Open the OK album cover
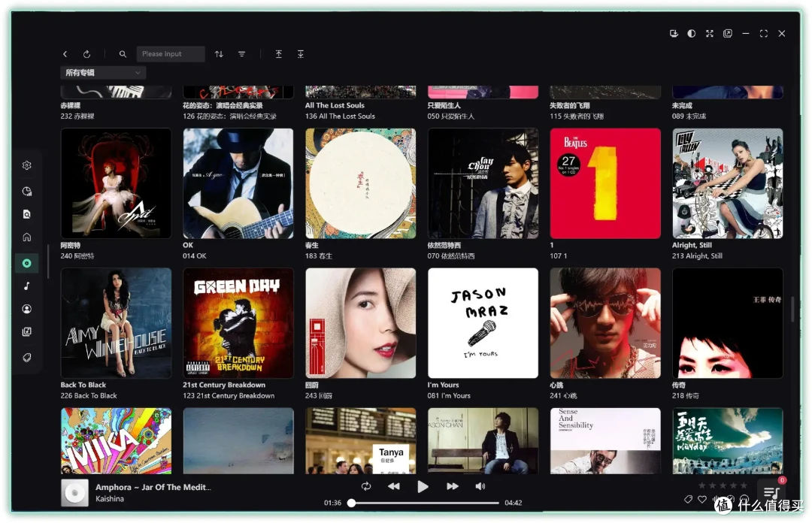812x523 pixels. pos(238,183)
